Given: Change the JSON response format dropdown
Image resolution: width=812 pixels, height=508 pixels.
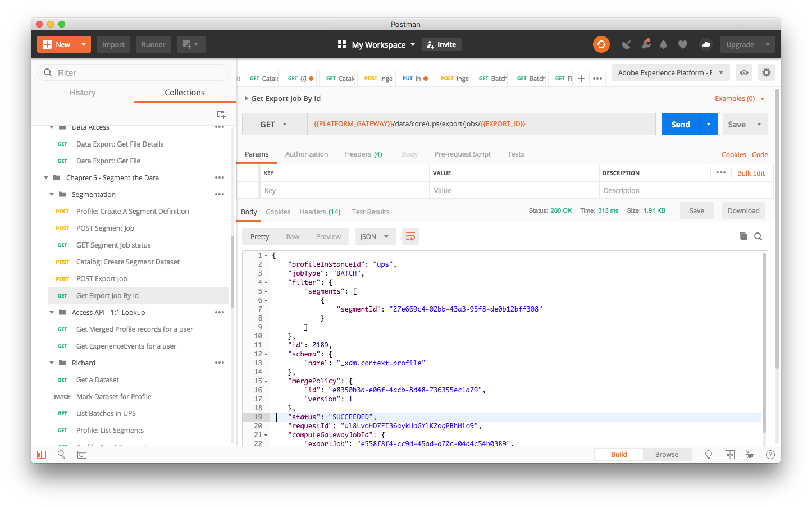Looking at the screenshot, I should pos(375,236).
